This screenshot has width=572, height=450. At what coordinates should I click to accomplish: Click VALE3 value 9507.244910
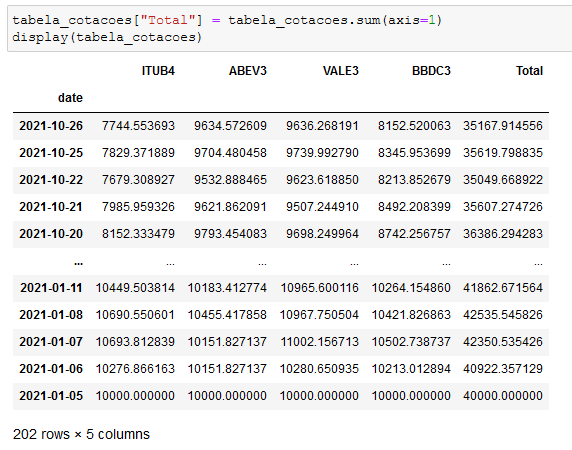(x=322, y=207)
